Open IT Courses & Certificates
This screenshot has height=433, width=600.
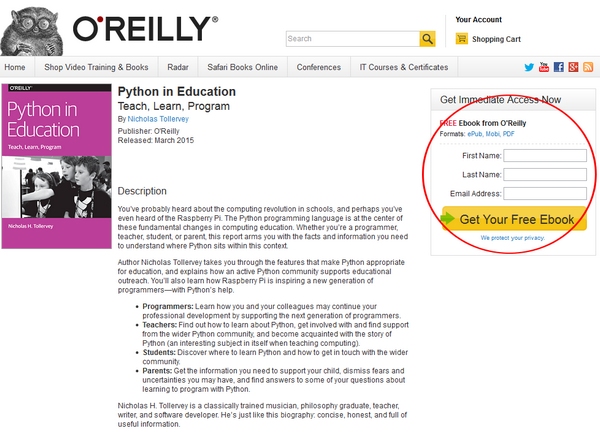click(404, 67)
